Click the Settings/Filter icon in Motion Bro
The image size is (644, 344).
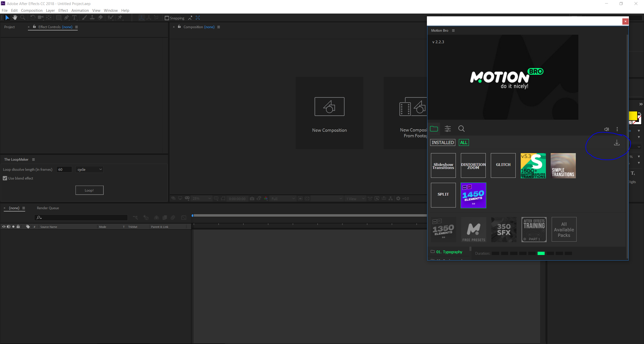pyautogui.click(x=448, y=129)
